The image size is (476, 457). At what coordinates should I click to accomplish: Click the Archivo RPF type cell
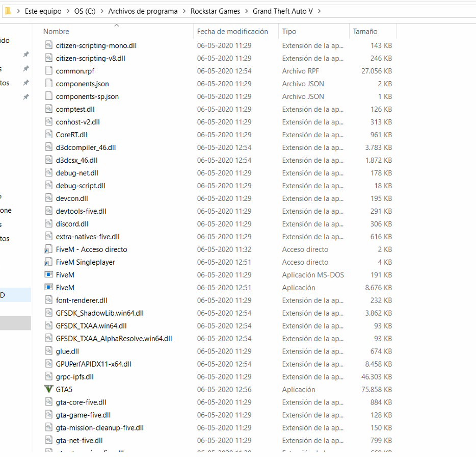301,71
